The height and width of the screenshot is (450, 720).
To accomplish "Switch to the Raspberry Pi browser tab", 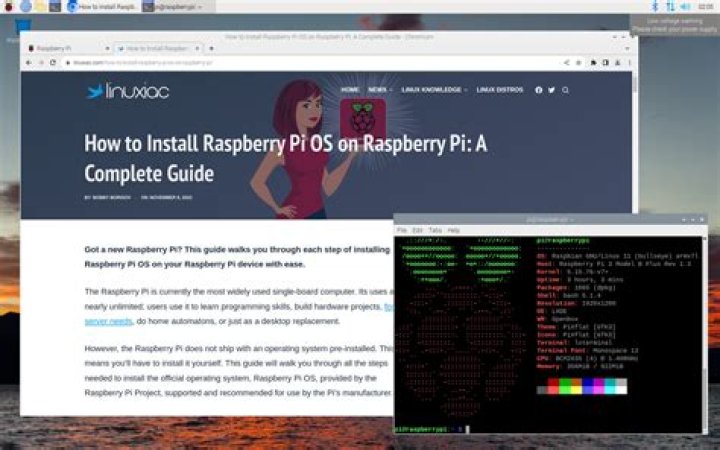I will pos(58,48).
